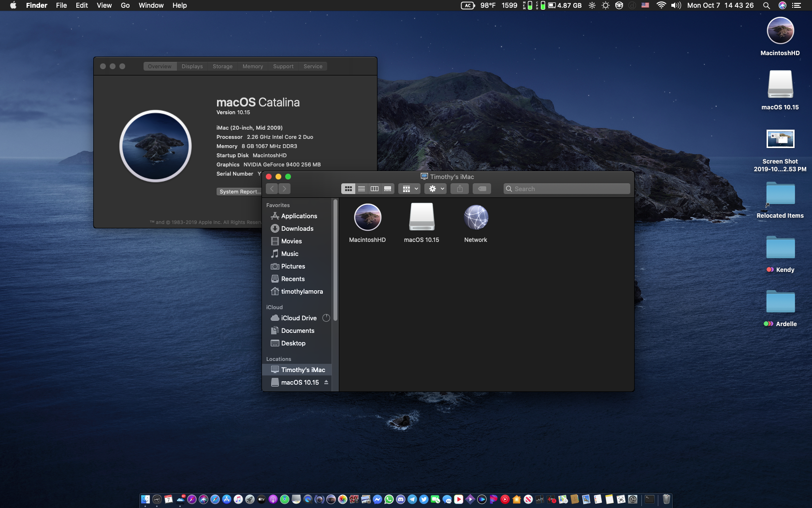This screenshot has width=812, height=508.
Task: Eject the macOS 10.15 volume in sidebar
Action: [326, 382]
